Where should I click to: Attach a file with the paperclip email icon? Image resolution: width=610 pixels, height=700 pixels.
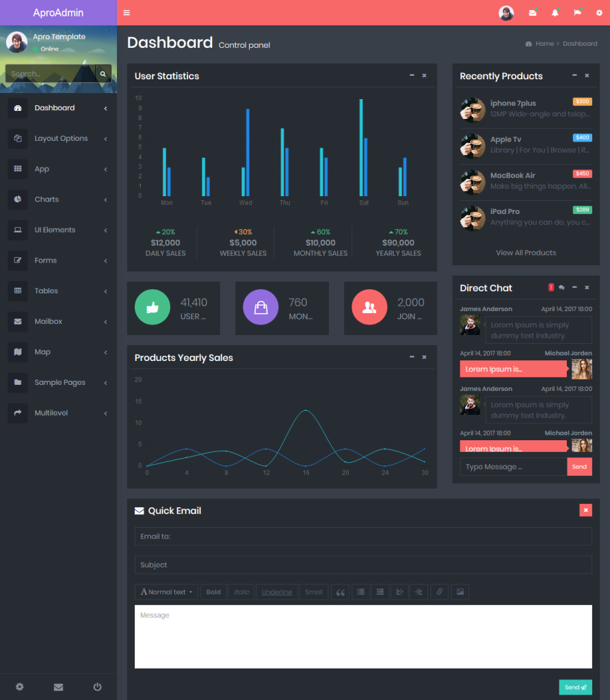439,591
